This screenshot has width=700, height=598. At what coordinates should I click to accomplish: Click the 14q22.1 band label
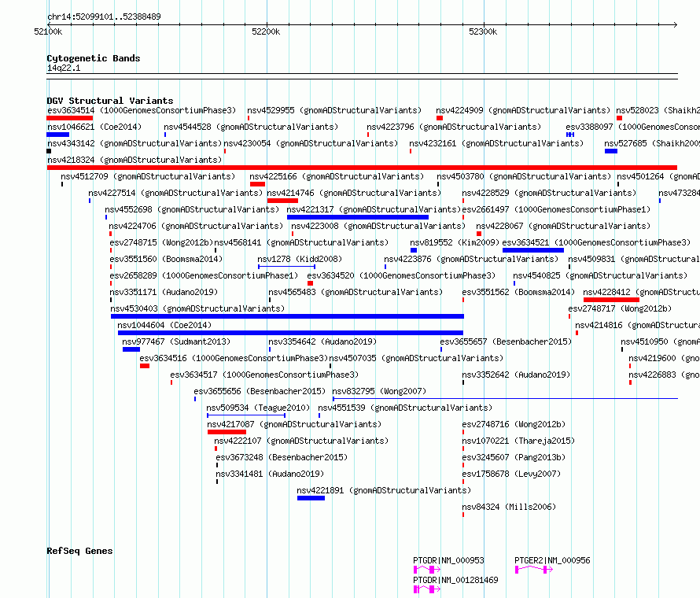(x=64, y=68)
